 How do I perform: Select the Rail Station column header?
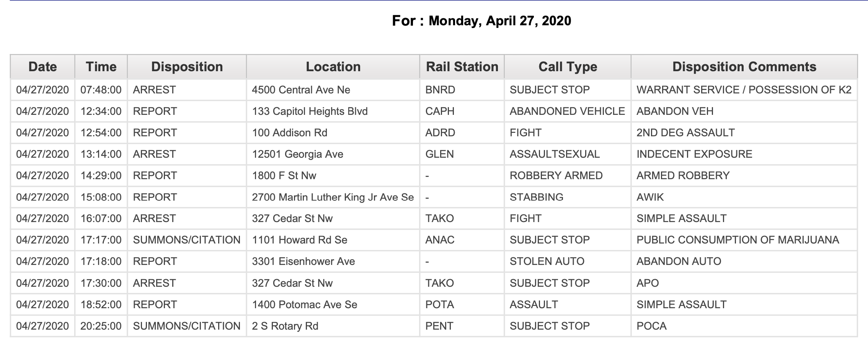click(462, 67)
